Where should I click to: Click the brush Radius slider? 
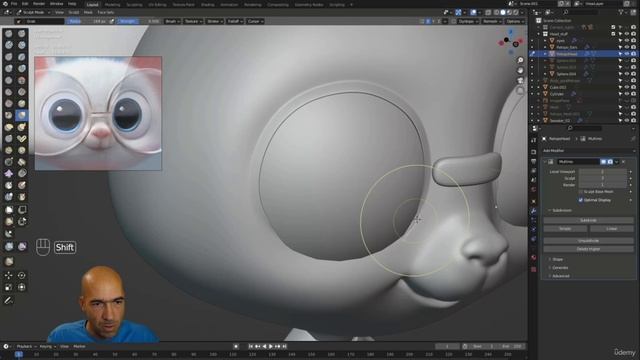pyautogui.click(x=87, y=21)
